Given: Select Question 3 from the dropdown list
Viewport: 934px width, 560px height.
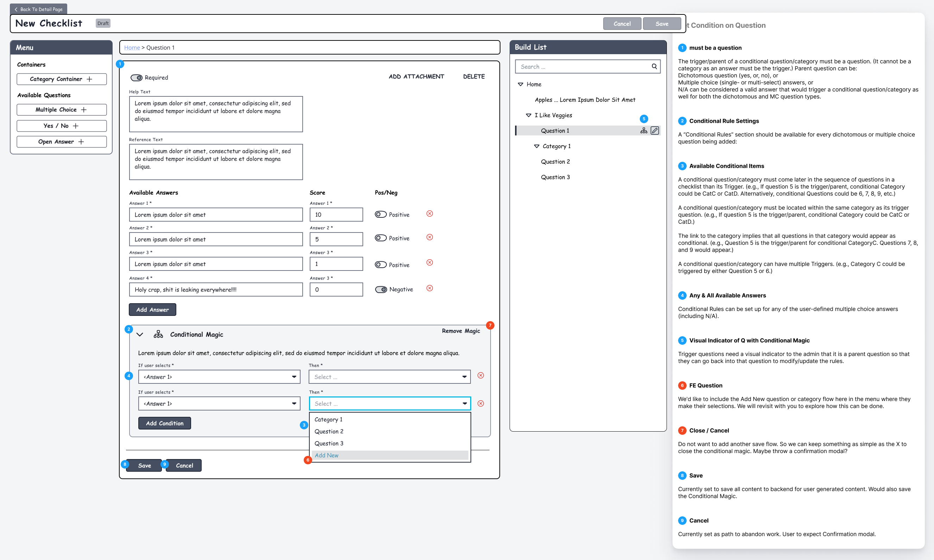Looking at the screenshot, I should [x=390, y=444].
